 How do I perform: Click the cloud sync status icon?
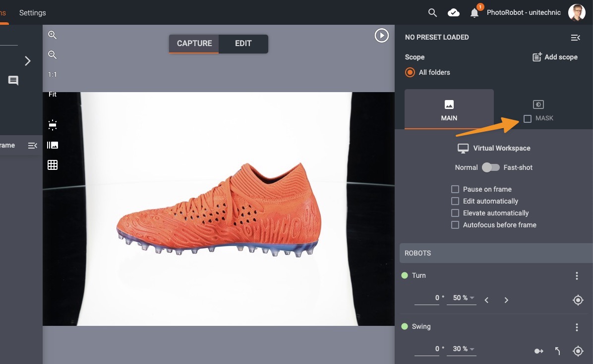tap(454, 13)
